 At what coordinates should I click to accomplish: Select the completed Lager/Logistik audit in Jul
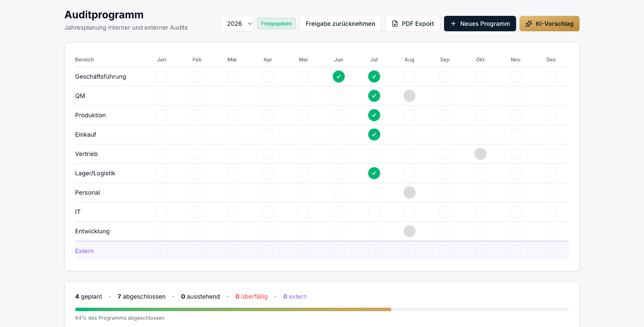374,173
